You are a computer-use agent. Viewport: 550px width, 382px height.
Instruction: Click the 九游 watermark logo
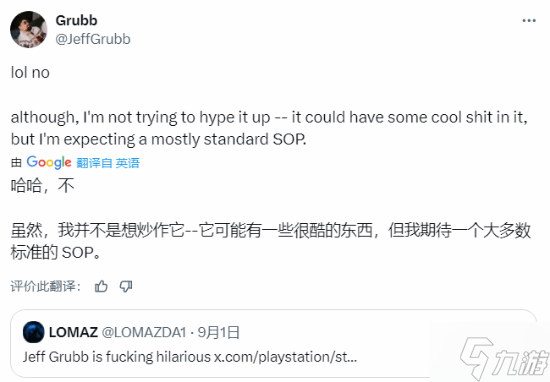pyautogui.click(x=504, y=358)
